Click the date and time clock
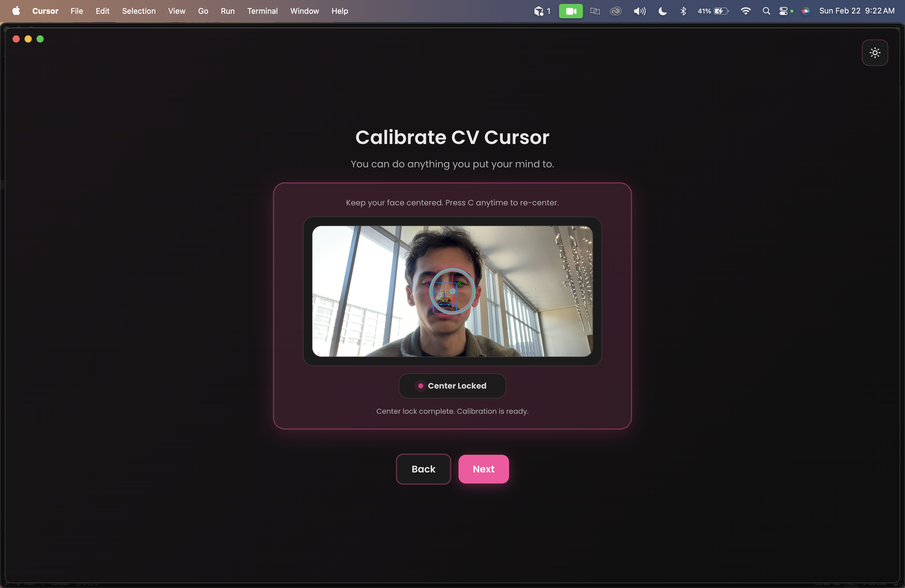This screenshot has height=588, width=905. tap(856, 11)
